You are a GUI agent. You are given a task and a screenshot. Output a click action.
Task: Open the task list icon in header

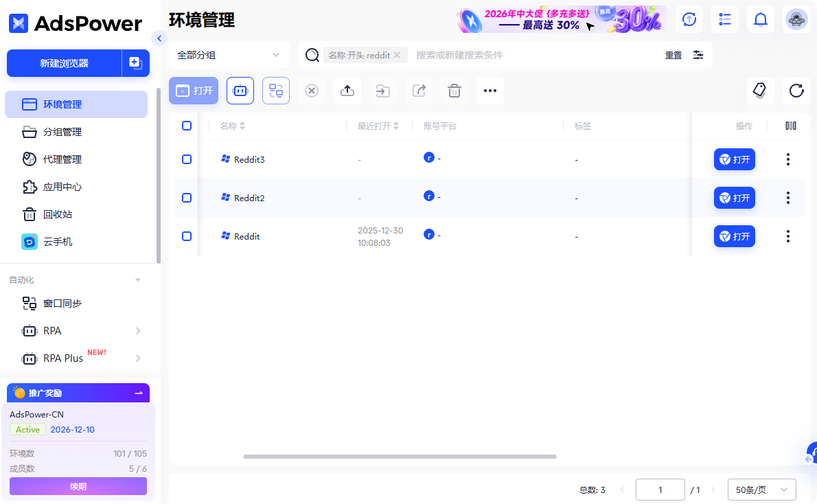(725, 19)
